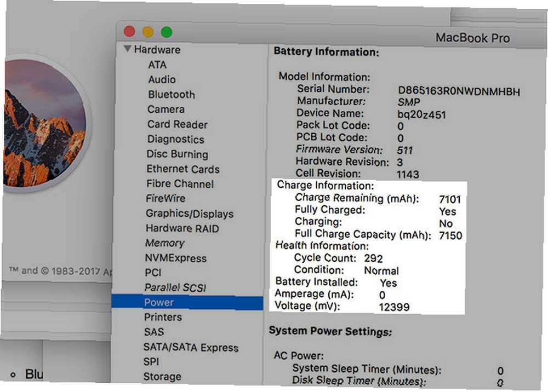Image resolution: width=548 pixels, height=392 pixels.
Task: Click the System Power Settings heading
Action: (x=330, y=331)
